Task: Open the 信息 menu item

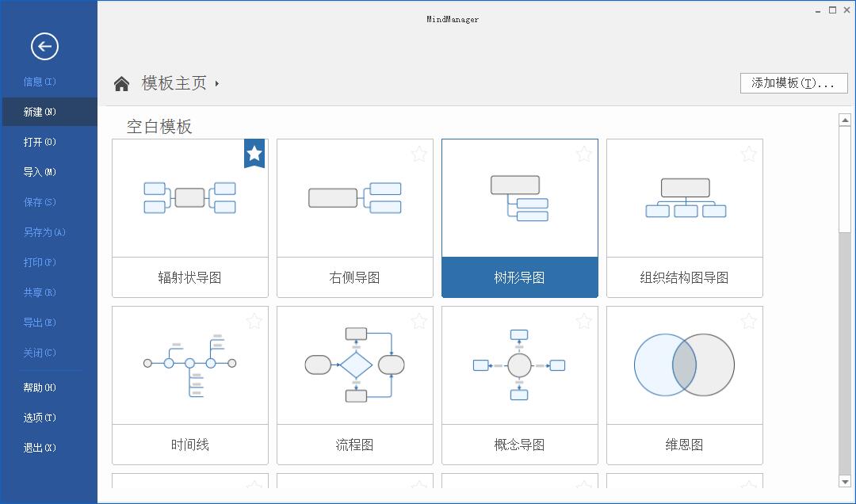Action: pyautogui.click(x=36, y=82)
